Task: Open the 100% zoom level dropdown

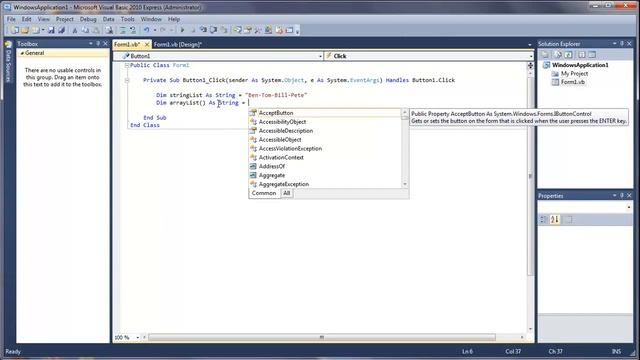Action: pyautogui.click(x=138, y=338)
